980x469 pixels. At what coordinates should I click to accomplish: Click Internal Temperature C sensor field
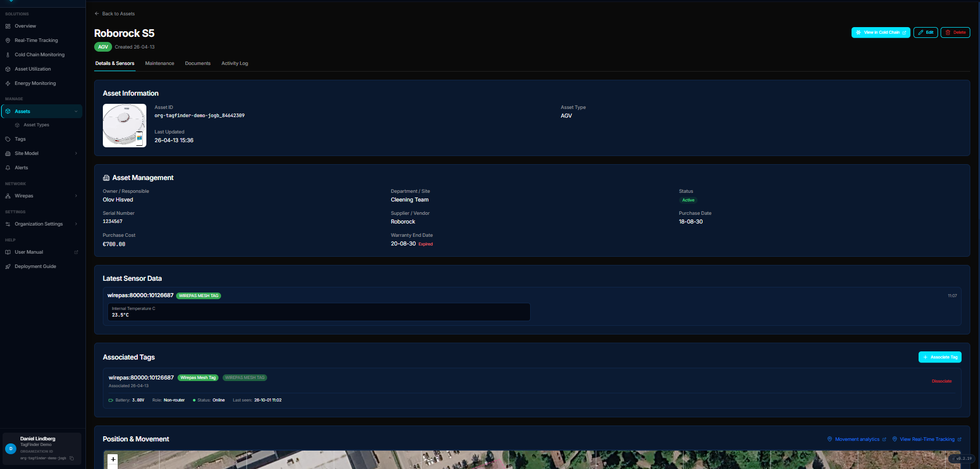[x=319, y=312]
